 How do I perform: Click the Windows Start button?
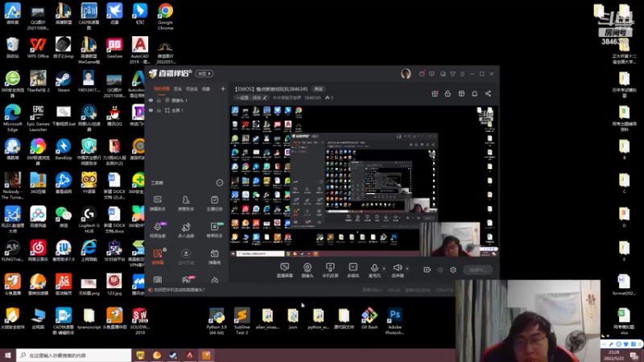[8, 356]
